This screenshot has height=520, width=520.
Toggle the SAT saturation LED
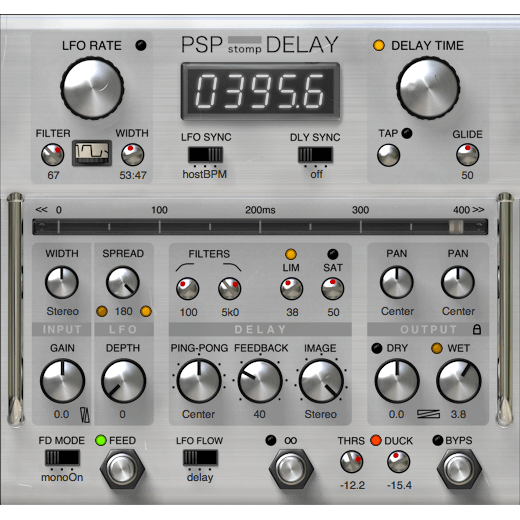pos(333,254)
